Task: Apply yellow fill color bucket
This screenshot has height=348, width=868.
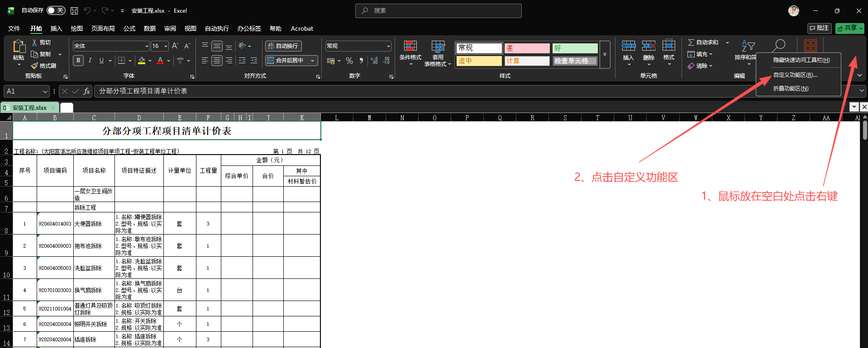Action: tap(142, 60)
